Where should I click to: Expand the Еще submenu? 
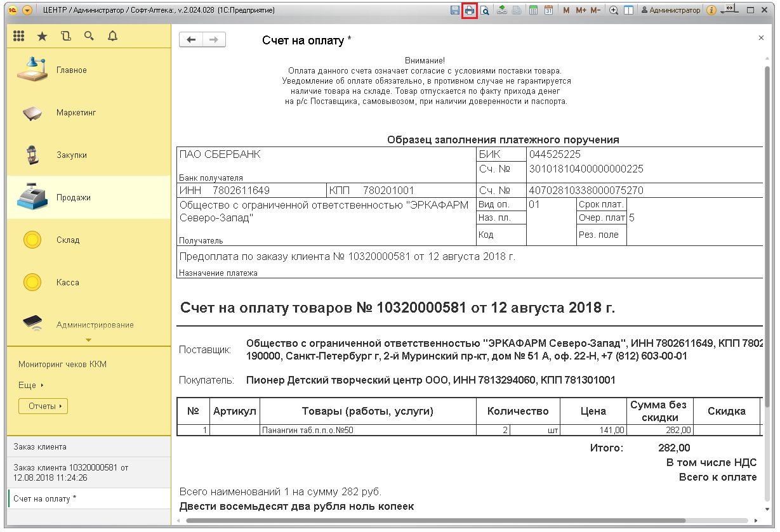point(31,386)
